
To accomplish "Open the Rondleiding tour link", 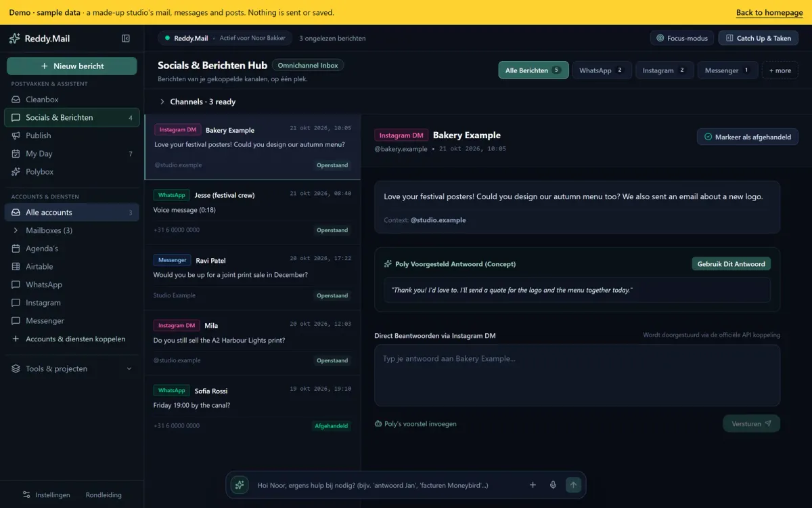I will pyautogui.click(x=104, y=495).
